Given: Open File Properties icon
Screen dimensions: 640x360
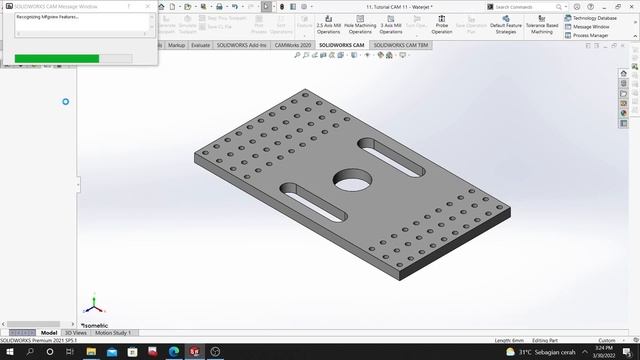Looking at the screenshot, I should 293,7.
